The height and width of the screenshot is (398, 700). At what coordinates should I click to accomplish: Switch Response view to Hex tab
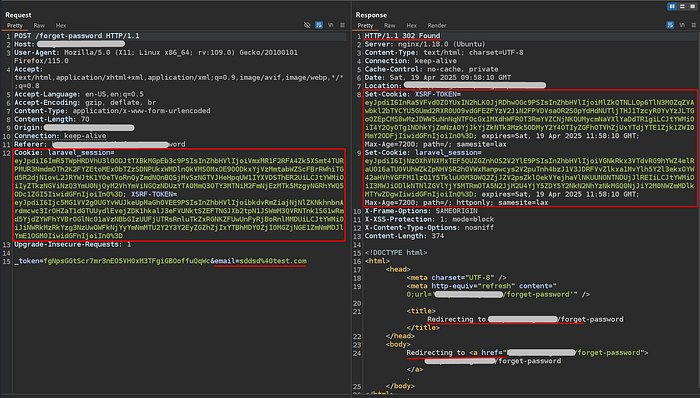[412, 25]
